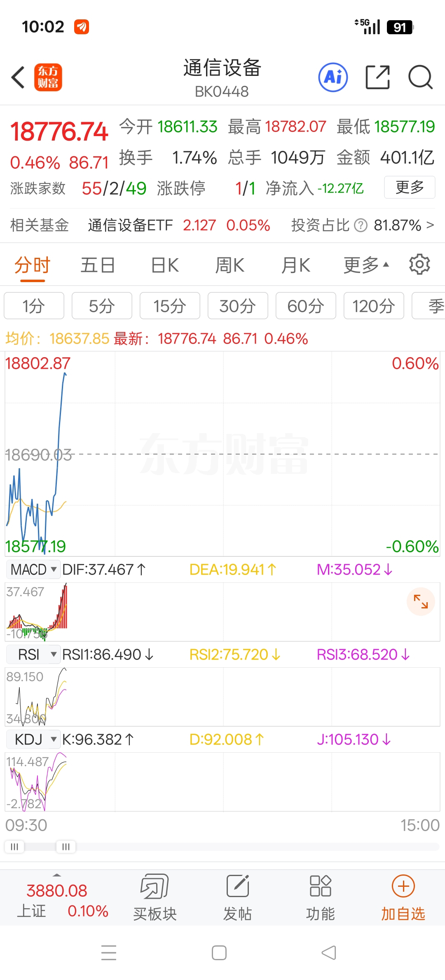The width and height of the screenshot is (445, 980).
Task: Tap the share export icon
Action: point(378,77)
